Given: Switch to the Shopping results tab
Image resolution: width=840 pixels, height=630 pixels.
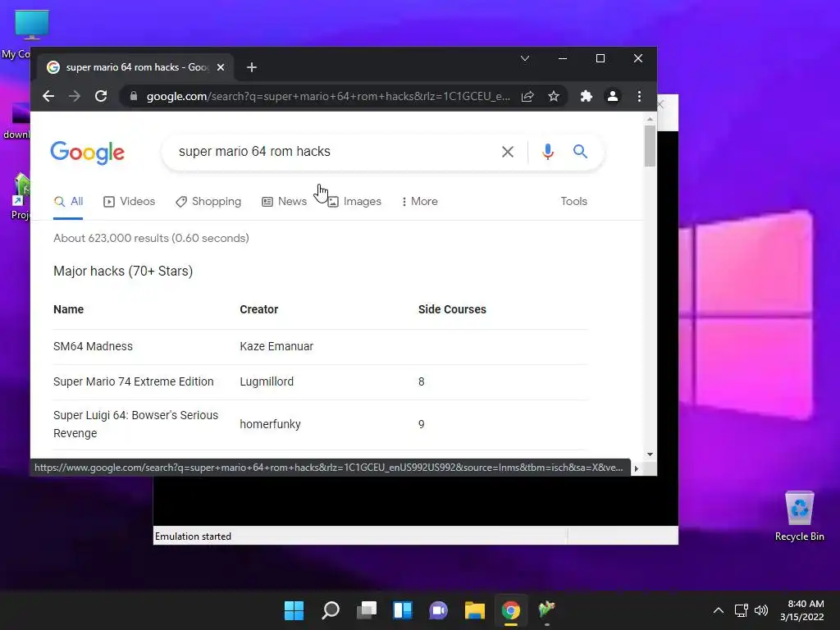Looking at the screenshot, I should 208,202.
